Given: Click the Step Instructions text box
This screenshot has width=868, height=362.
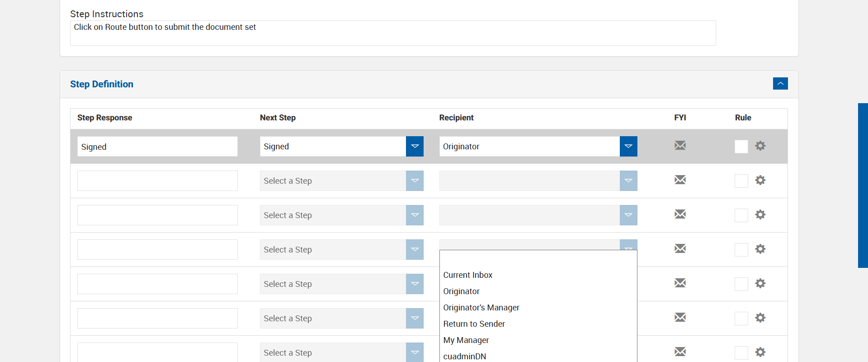Looking at the screenshot, I should point(392,33).
